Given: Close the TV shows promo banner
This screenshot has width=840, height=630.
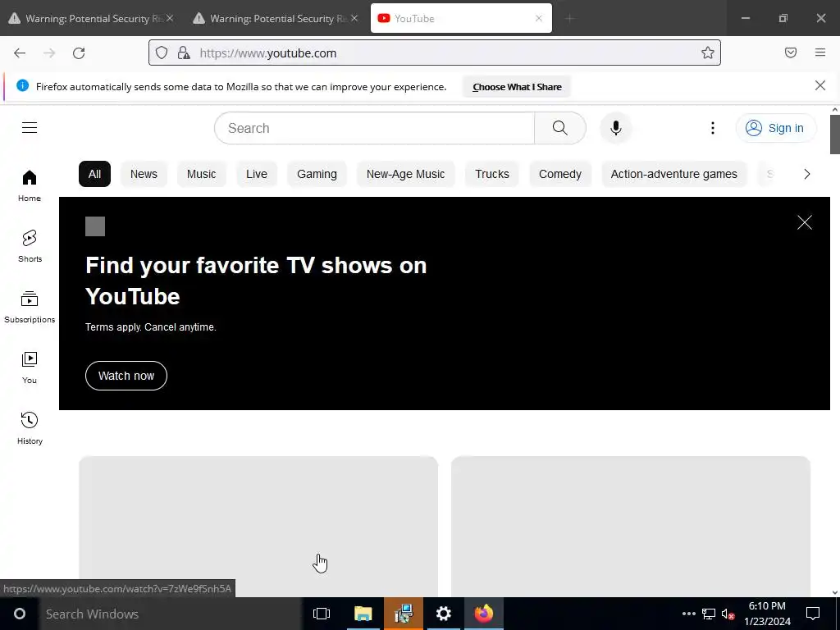Looking at the screenshot, I should pyautogui.click(x=805, y=222).
